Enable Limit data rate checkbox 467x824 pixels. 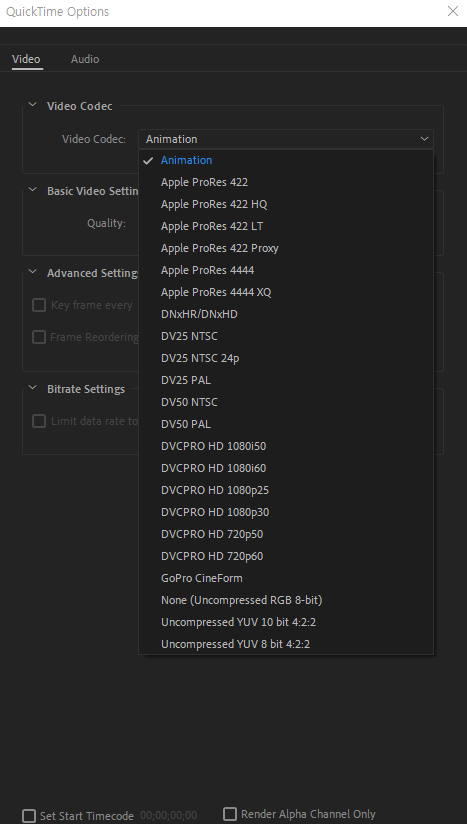[39, 421]
